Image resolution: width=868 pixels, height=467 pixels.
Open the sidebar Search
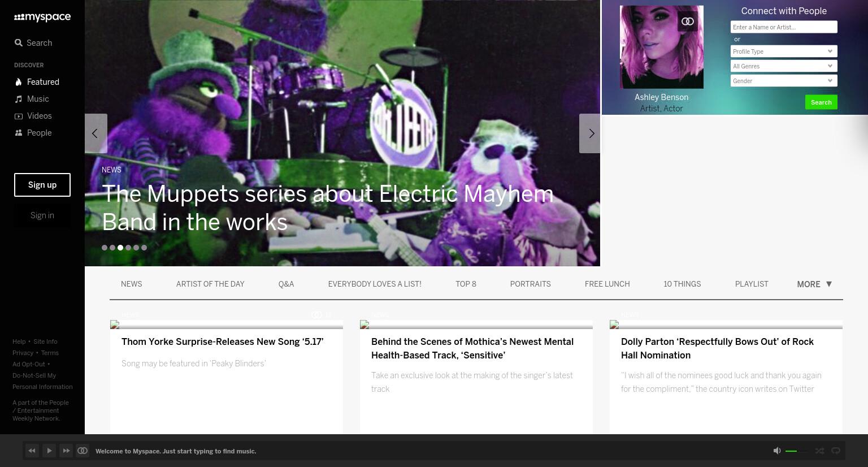[x=33, y=43]
